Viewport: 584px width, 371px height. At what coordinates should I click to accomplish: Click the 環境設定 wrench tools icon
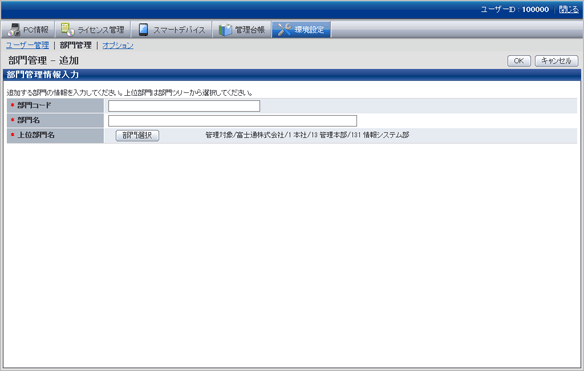284,29
